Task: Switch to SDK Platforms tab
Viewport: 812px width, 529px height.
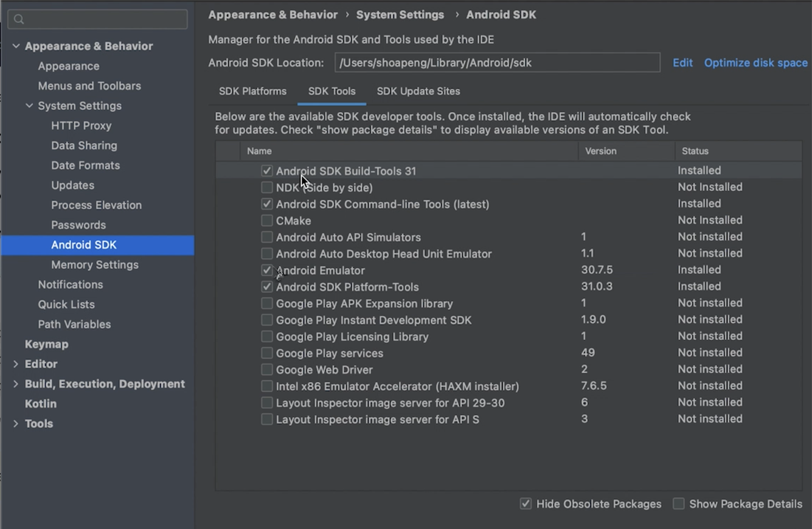Action: coord(253,91)
